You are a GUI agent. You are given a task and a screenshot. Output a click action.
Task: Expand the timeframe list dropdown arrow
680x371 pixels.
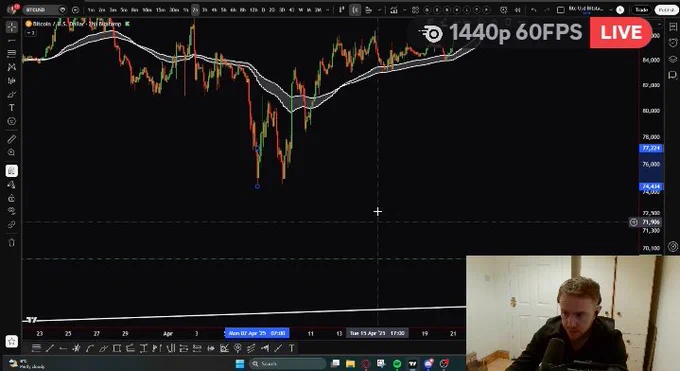point(327,10)
